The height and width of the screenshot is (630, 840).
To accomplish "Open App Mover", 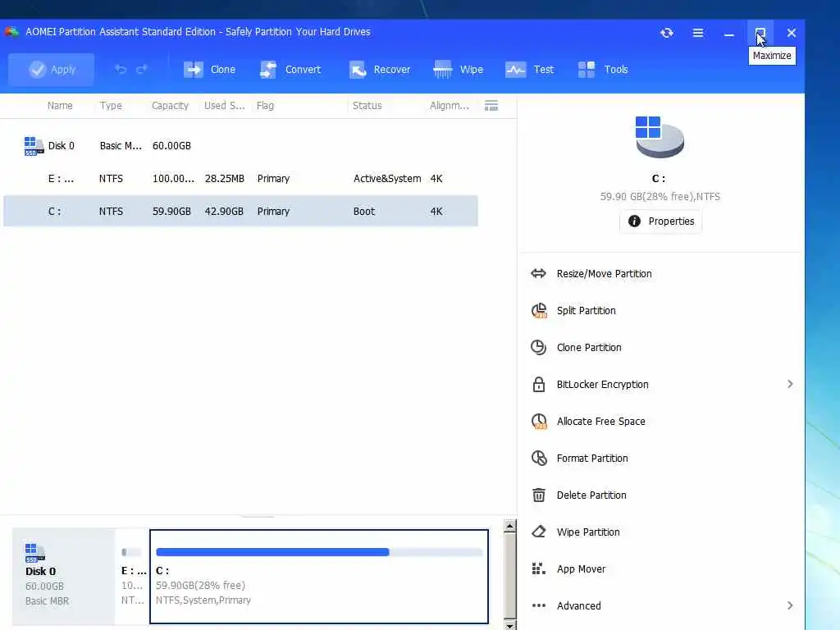I will (x=581, y=569).
